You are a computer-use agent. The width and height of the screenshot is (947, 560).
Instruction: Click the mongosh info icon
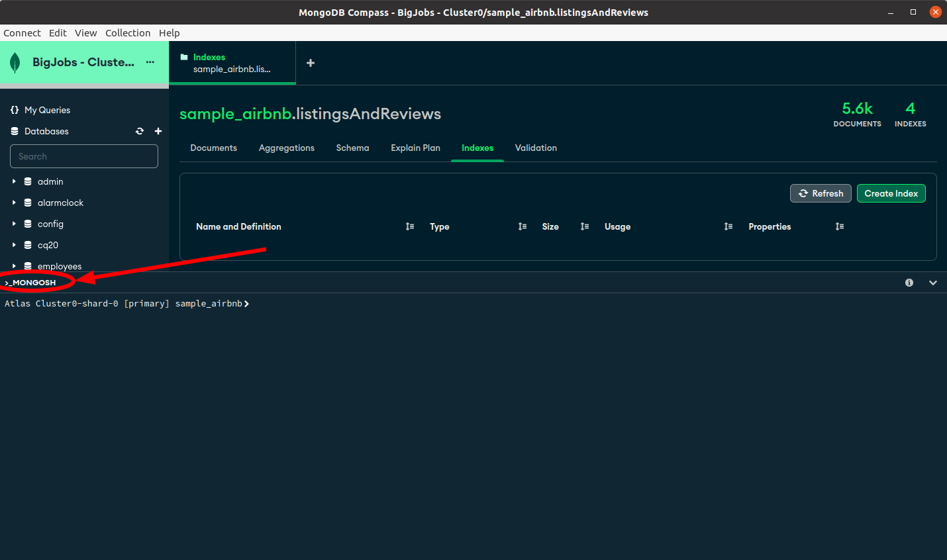tap(909, 283)
